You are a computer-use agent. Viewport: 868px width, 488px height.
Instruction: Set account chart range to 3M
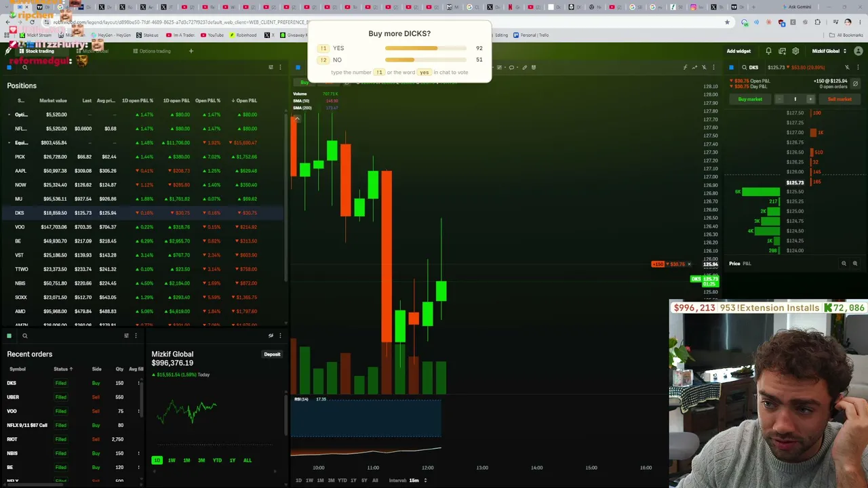pyautogui.click(x=201, y=460)
